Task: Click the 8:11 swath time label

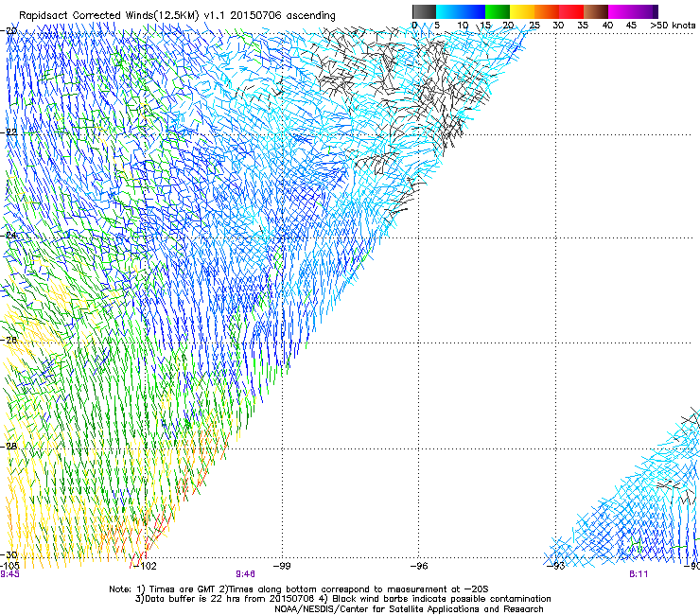Action: coord(639,574)
